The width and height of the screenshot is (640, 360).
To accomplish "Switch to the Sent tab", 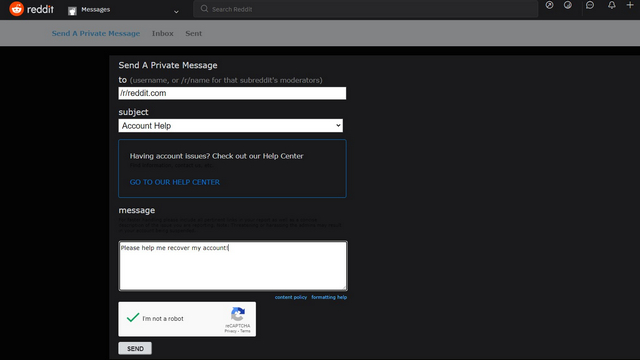I will click(x=193, y=33).
